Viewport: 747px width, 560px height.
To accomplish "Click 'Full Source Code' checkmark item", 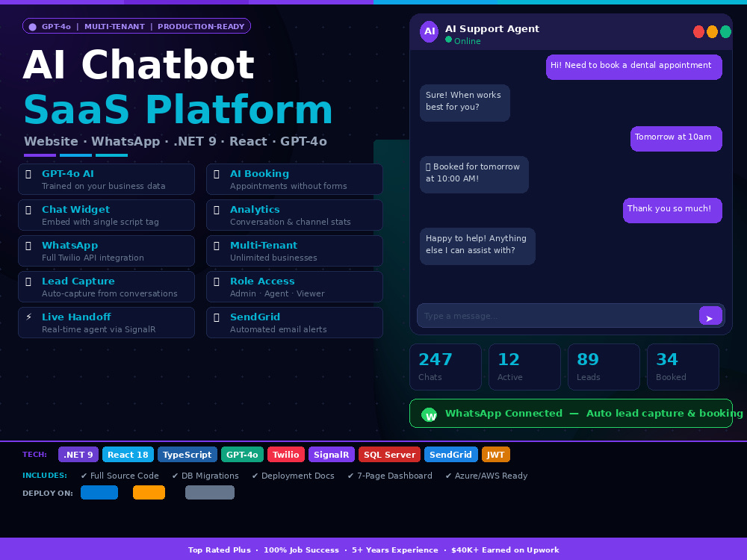I will [120, 476].
